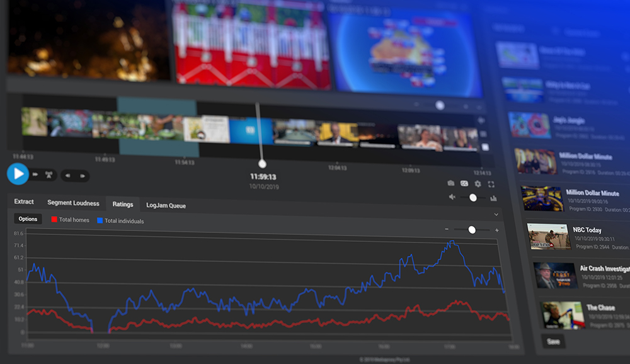
Task: Open the audio levels bar chart icon
Action: (x=493, y=198)
